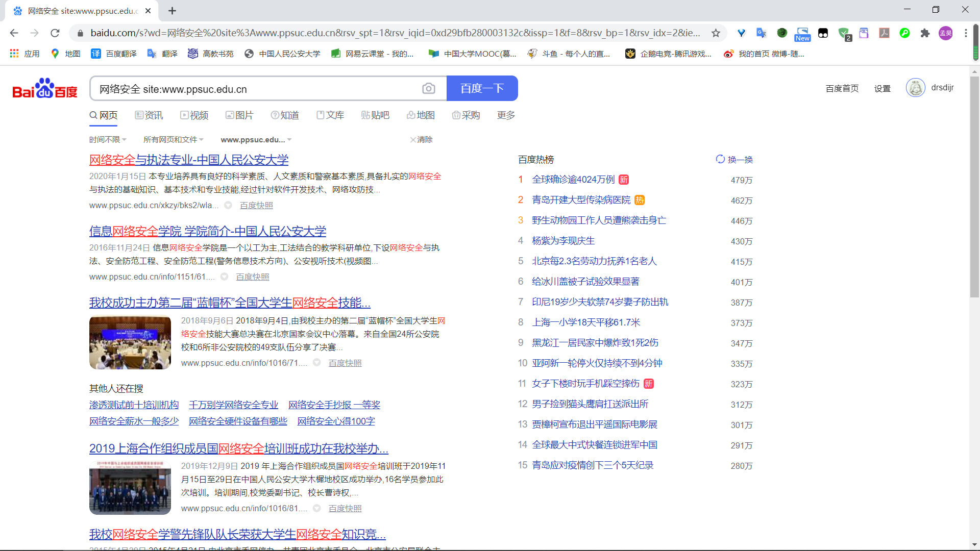Open the drsdijr user avatar
The image size is (980, 551).
point(916,88)
